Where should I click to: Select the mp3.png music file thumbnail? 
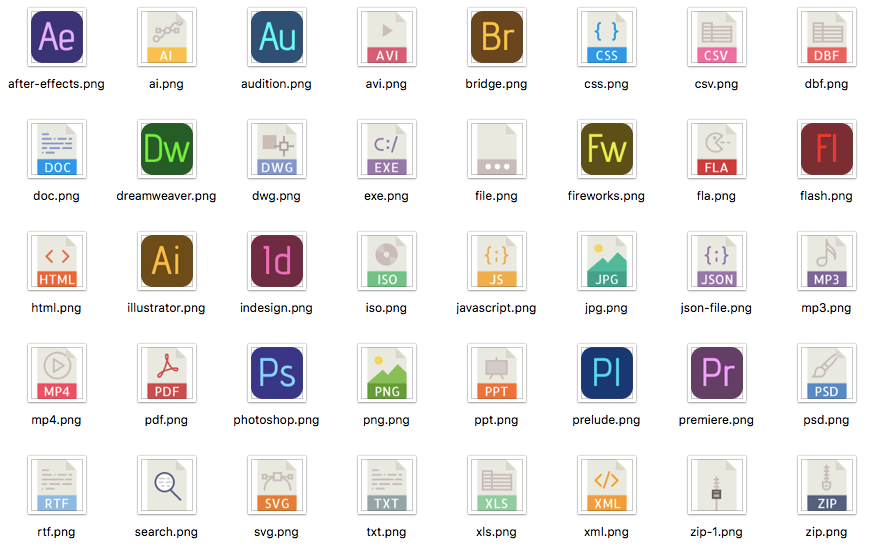click(x=826, y=262)
